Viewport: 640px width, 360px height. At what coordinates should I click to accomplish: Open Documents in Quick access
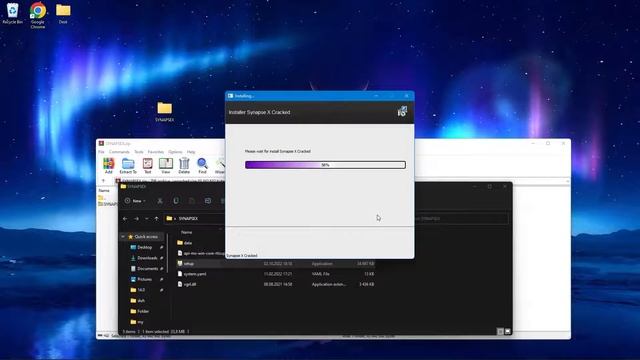click(x=147, y=269)
